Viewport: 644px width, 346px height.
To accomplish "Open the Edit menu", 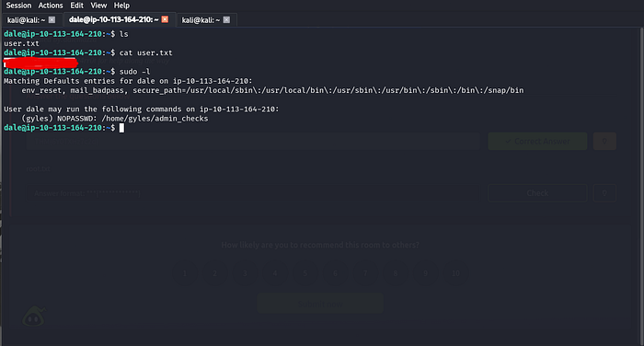I will click(x=76, y=6).
